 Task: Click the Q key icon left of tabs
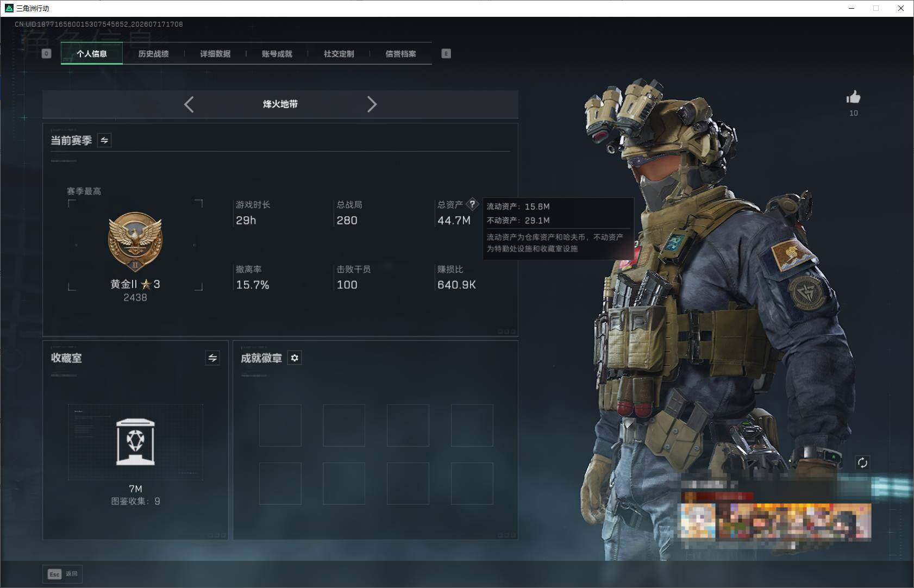click(x=46, y=53)
